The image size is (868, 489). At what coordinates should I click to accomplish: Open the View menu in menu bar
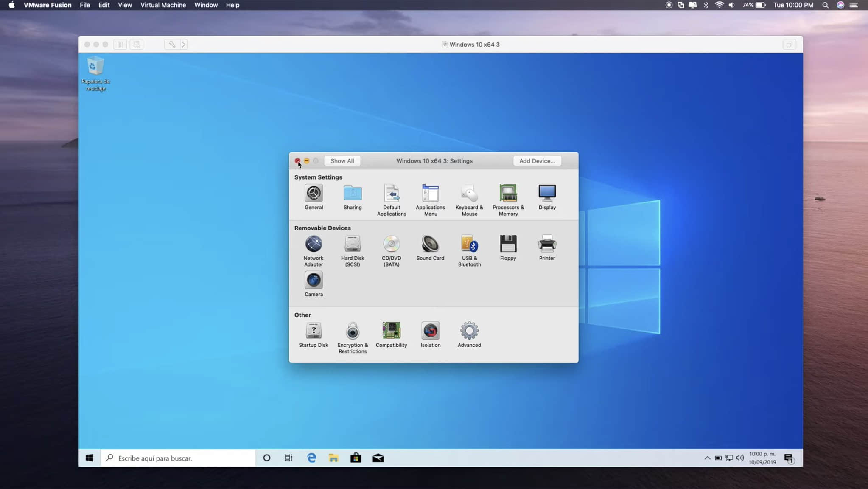click(x=125, y=5)
